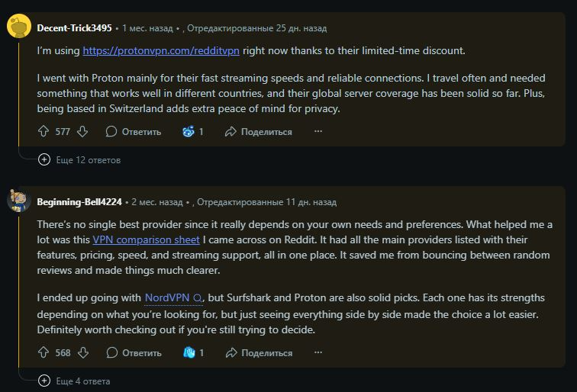This screenshot has width=577, height=392.
Task: Reply to Decent-Trick3495 with Ответить
Action: 134,132
